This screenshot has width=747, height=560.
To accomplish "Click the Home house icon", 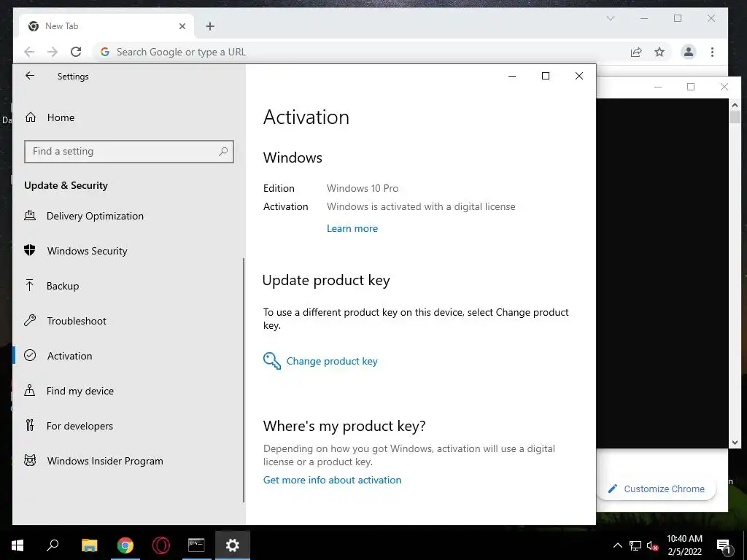I will click(31, 117).
